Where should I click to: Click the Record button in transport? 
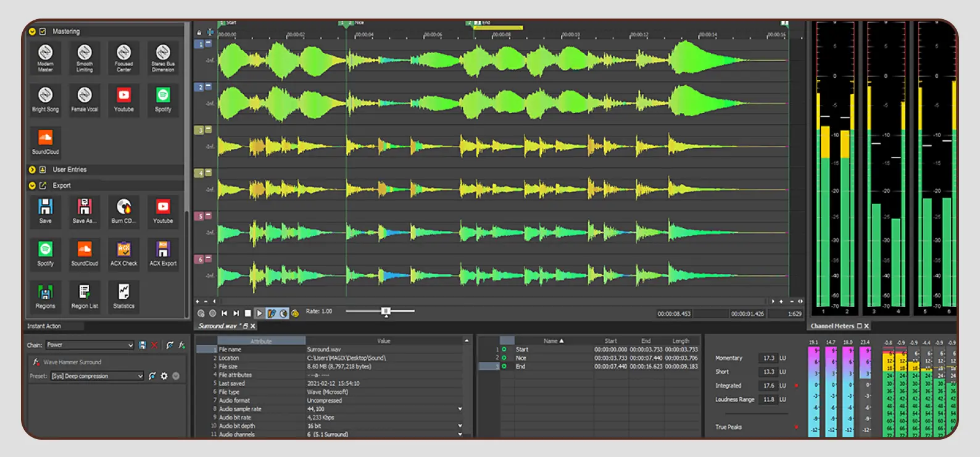212,314
